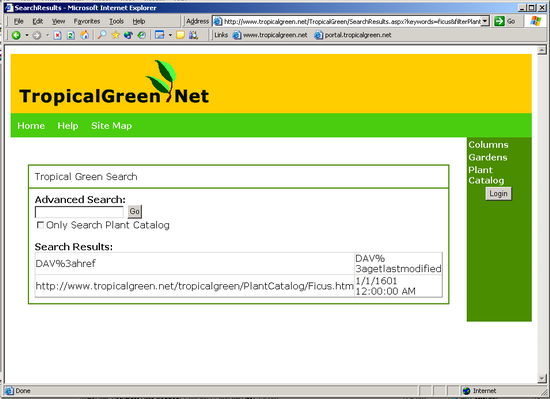Click the scroll up arrow of the page scrollbar
This screenshot has height=399, width=550.
542,50
